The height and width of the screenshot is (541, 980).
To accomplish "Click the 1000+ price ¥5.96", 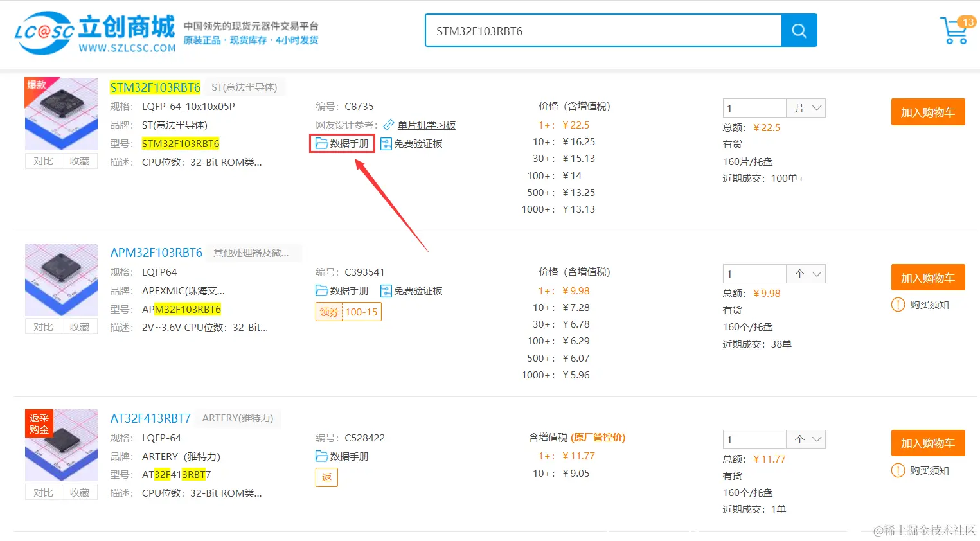I will 576,375.
